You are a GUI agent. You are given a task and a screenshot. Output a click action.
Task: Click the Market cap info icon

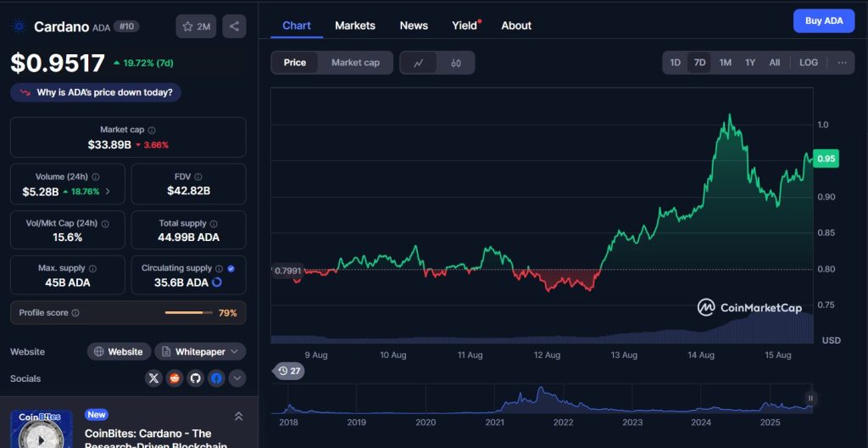(x=152, y=130)
